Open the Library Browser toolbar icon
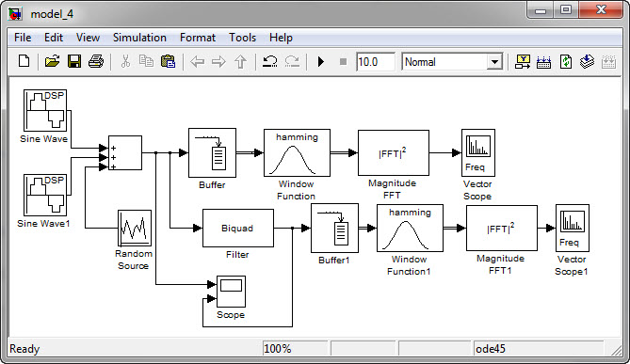The width and height of the screenshot is (630, 364). tap(523, 62)
